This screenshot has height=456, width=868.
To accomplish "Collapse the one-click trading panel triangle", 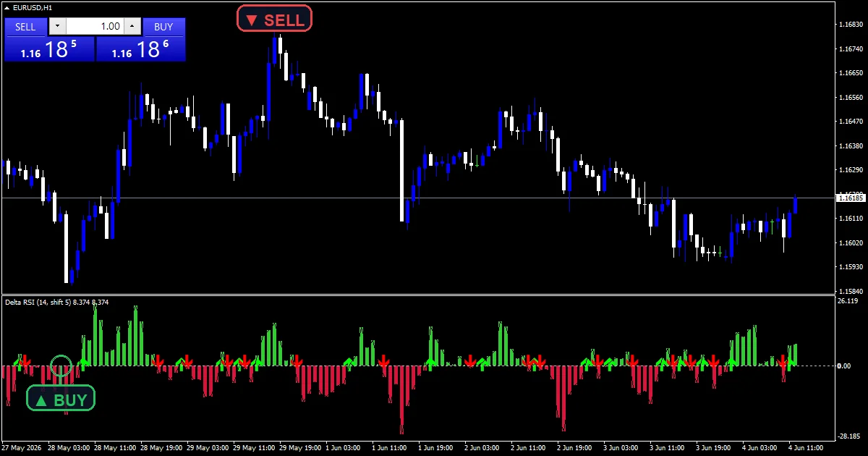I will click(x=7, y=7).
